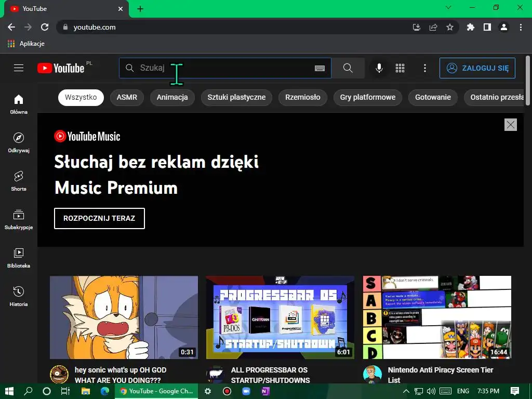Open Chrome three-dot menu
Image resolution: width=532 pixels, height=399 pixels.
(521, 27)
